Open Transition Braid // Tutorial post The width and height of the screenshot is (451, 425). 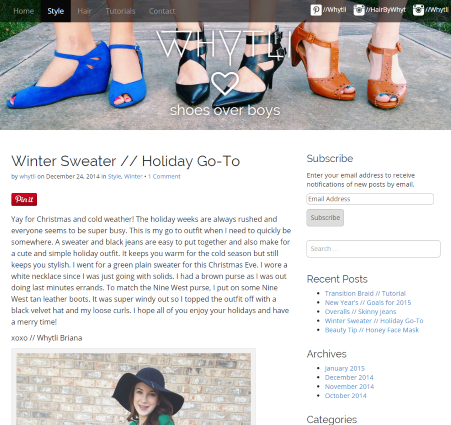pos(365,293)
